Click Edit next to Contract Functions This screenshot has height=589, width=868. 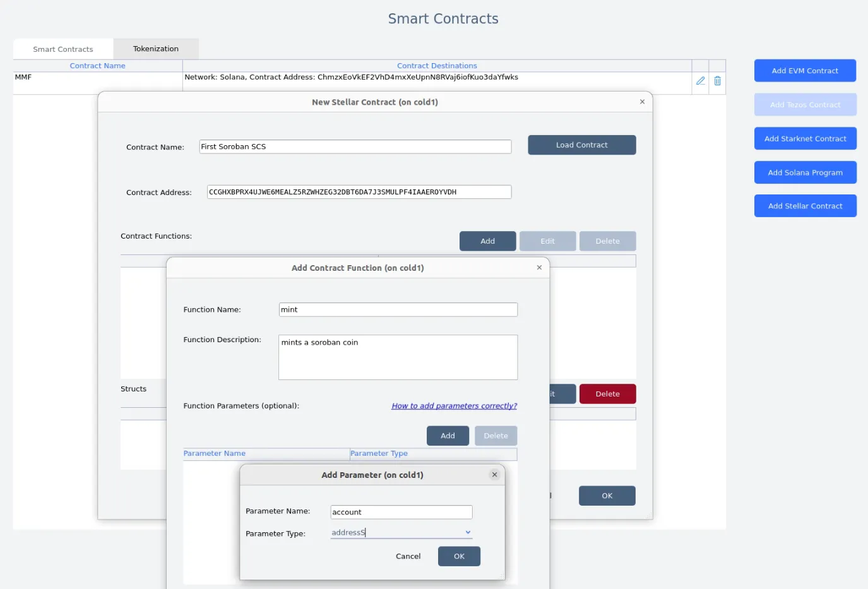tap(547, 241)
